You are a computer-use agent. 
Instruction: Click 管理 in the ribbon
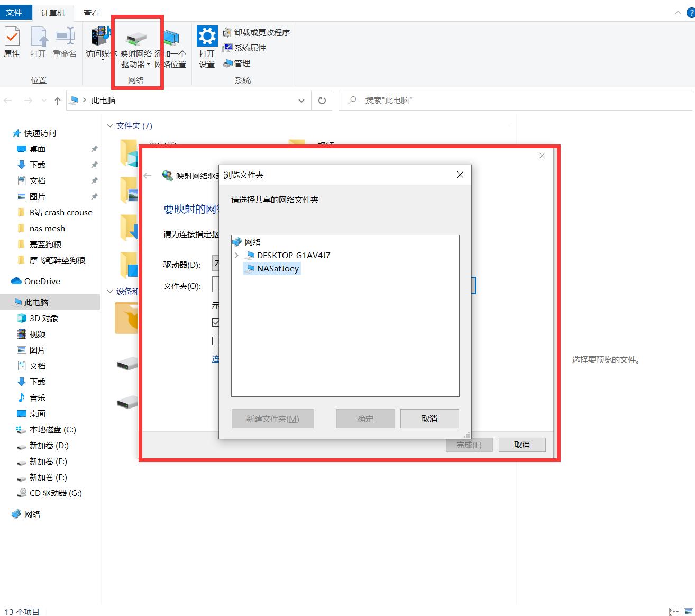tap(236, 63)
